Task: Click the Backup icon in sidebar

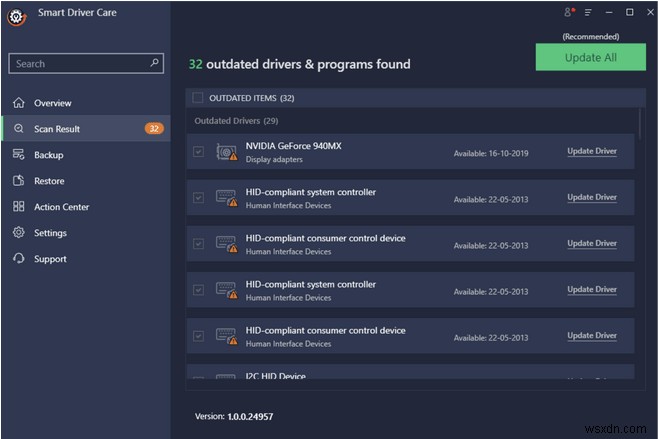Action: click(19, 155)
